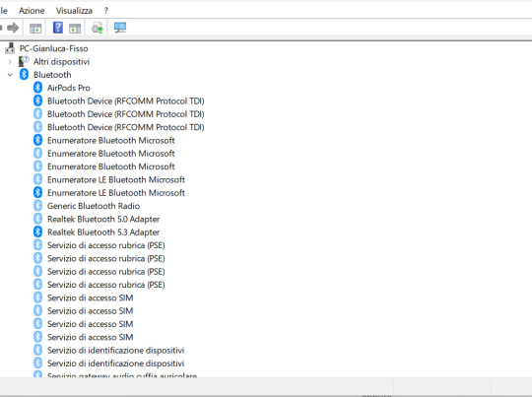
Task: Click the update driver icon with green arrow
Action: tap(98, 28)
